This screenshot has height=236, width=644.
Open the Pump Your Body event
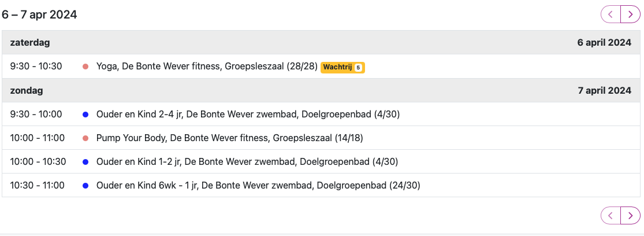229,138
